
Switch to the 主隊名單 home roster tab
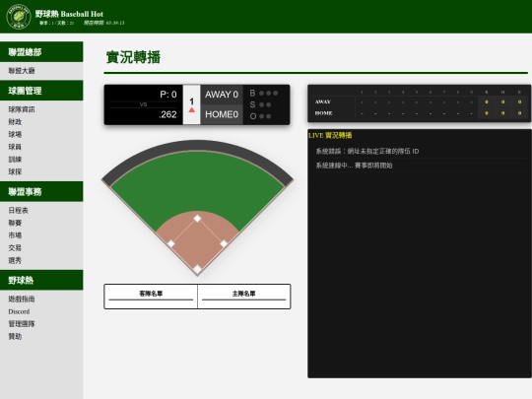click(244, 294)
